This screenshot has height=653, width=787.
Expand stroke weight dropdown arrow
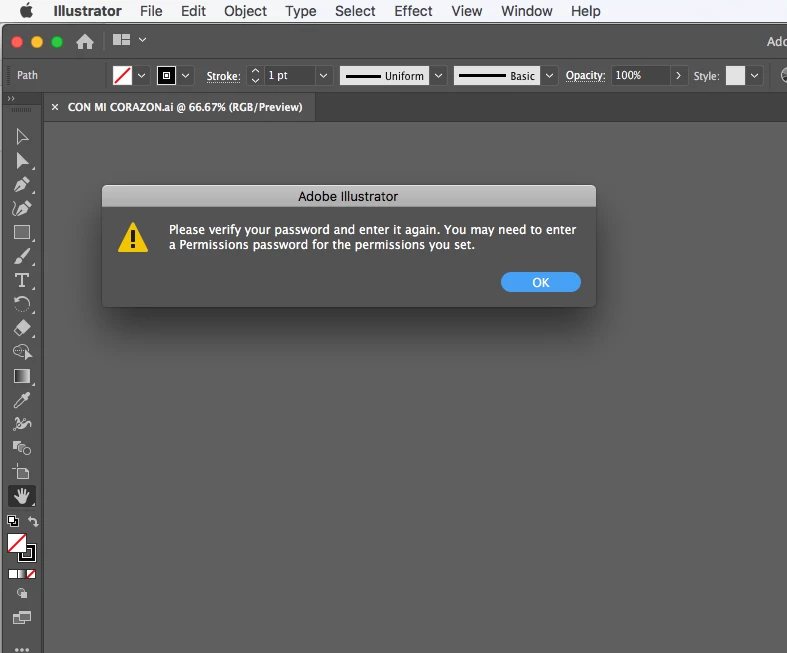tap(323, 76)
